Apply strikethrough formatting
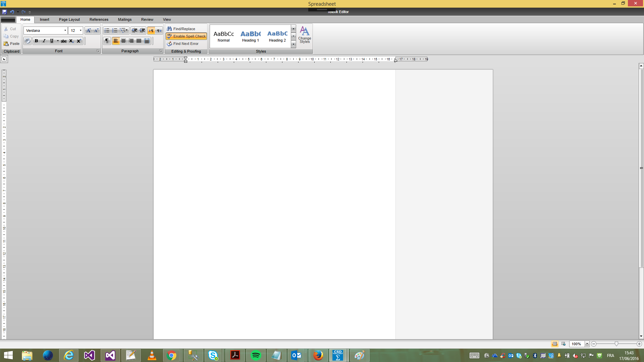The width and height of the screenshot is (644, 362). (x=63, y=41)
